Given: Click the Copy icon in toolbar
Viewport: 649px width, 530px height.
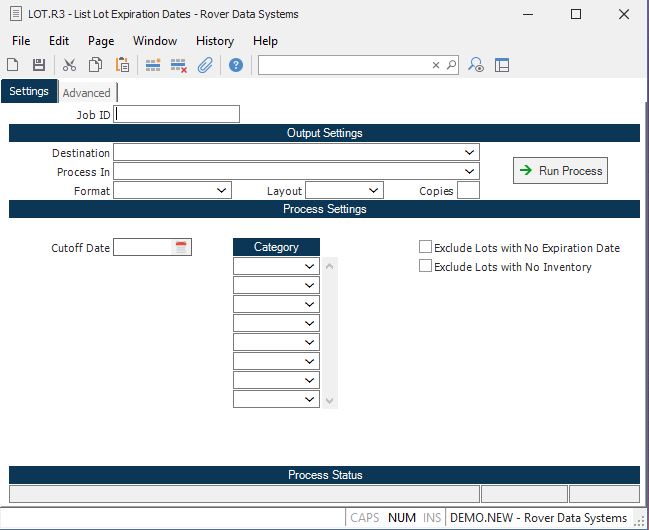Looking at the screenshot, I should 96,65.
